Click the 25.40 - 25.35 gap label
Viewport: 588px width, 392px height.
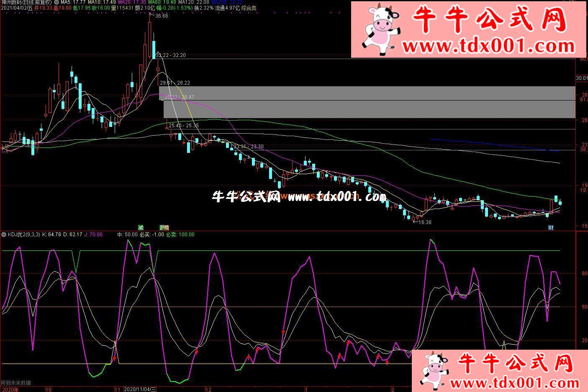click(x=184, y=126)
